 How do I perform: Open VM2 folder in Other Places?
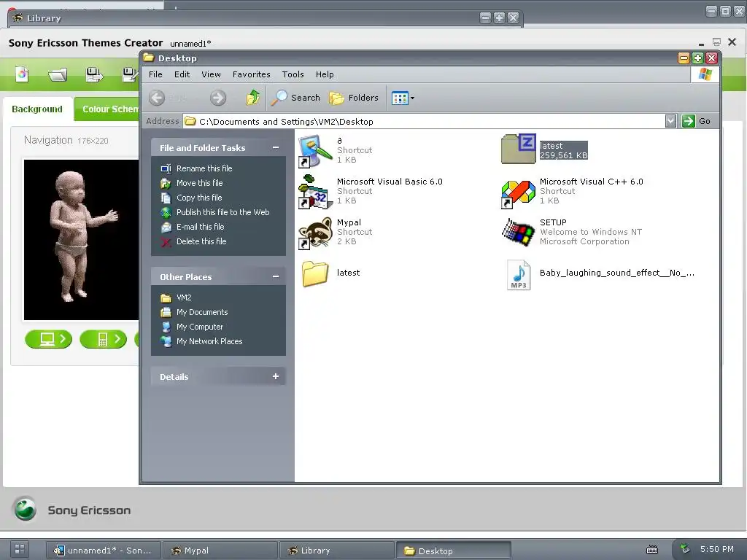pyautogui.click(x=183, y=297)
